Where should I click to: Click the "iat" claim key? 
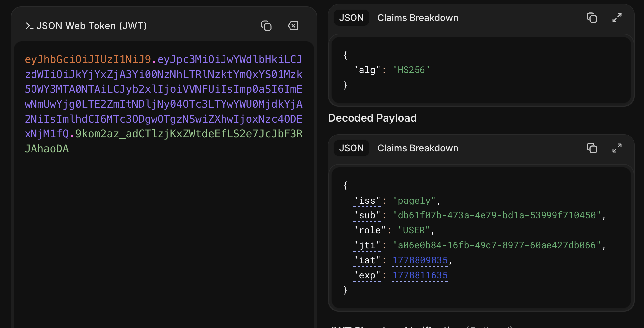(x=367, y=260)
